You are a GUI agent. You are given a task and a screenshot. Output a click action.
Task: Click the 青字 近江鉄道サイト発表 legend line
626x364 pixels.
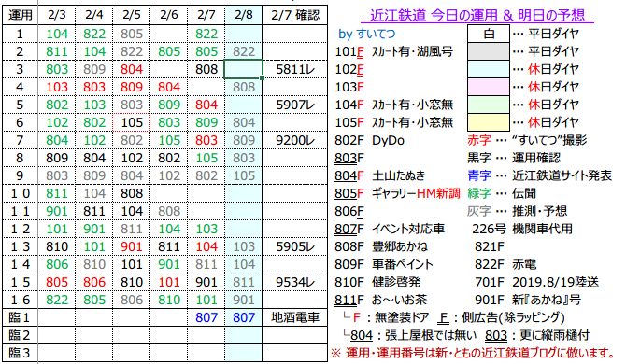(x=539, y=175)
